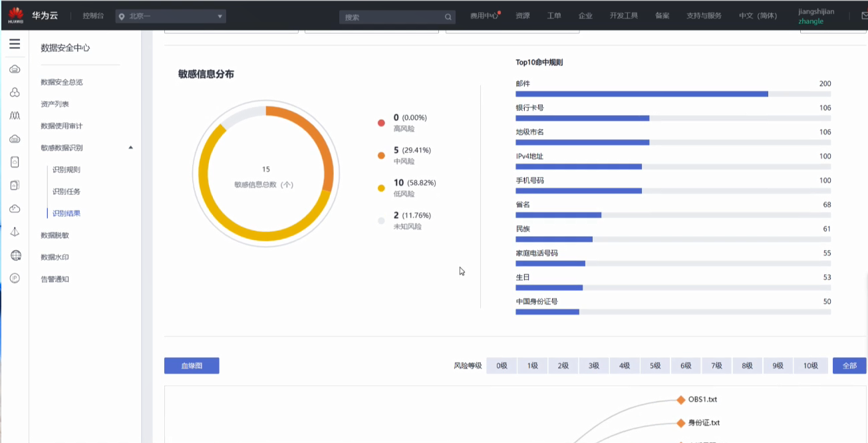
Task: Filter risk level by 2级
Action: pyautogui.click(x=563, y=366)
